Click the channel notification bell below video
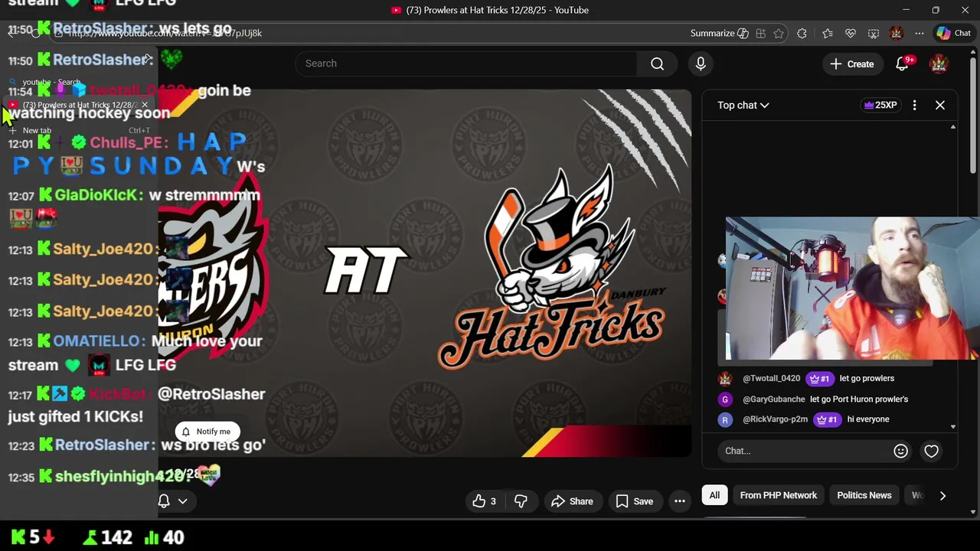 click(164, 501)
